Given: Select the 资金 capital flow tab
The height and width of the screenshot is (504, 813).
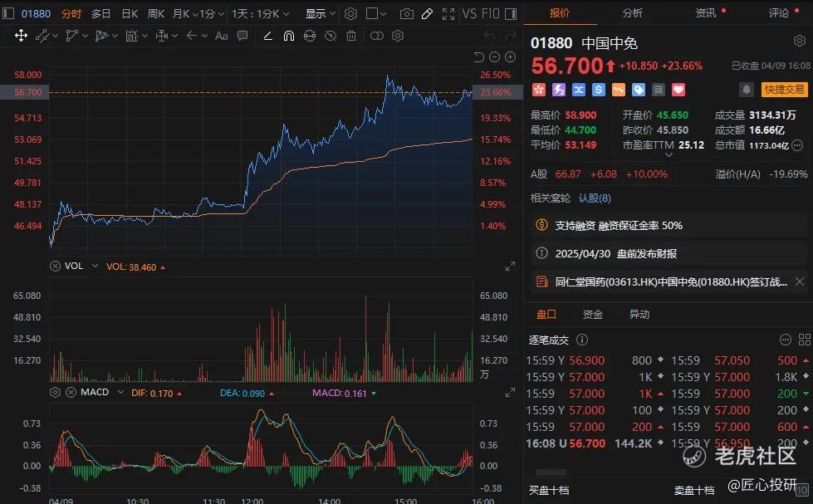Looking at the screenshot, I should [x=593, y=314].
